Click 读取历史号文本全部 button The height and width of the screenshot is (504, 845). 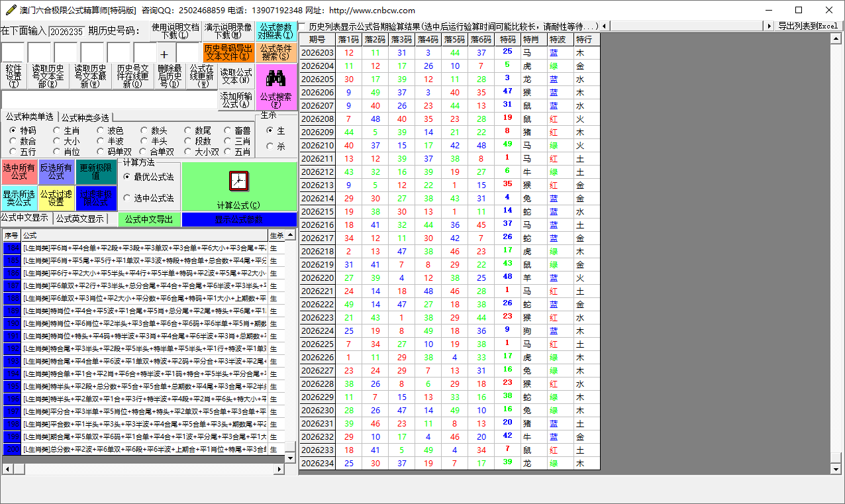(x=48, y=77)
